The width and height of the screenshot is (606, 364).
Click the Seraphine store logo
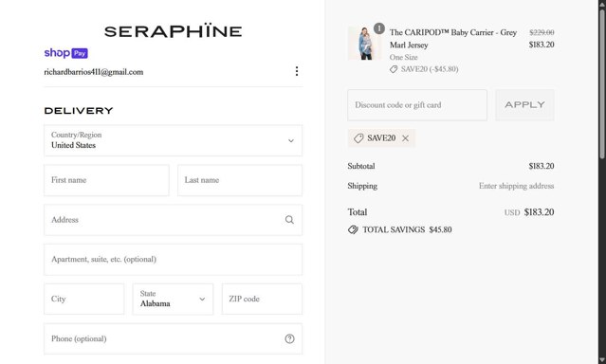(x=174, y=31)
